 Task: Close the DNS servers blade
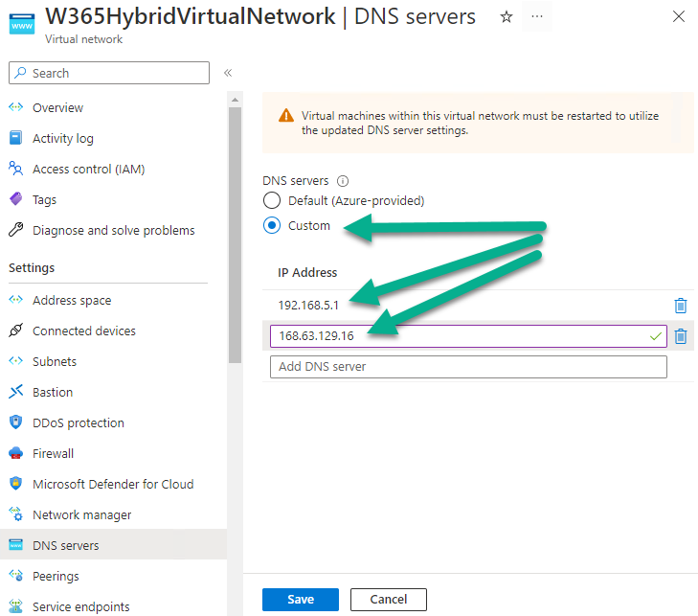(679, 16)
